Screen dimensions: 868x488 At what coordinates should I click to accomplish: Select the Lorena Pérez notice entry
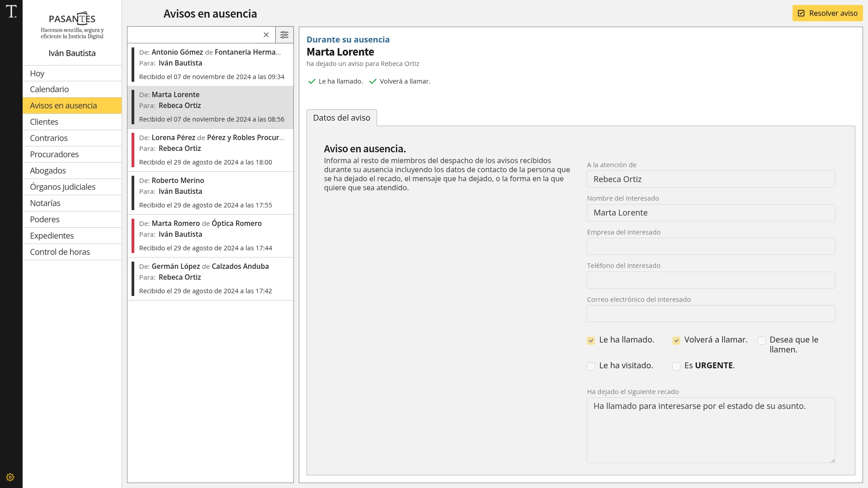[211, 150]
